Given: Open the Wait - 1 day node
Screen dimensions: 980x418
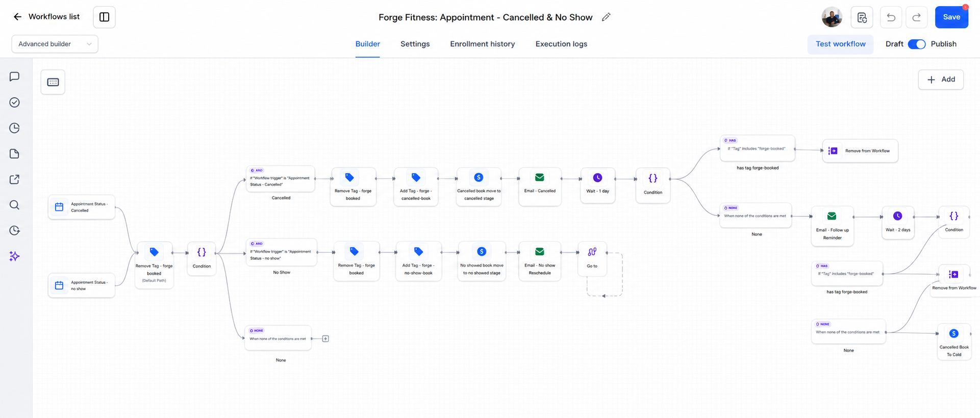Looking at the screenshot, I should (597, 186).
